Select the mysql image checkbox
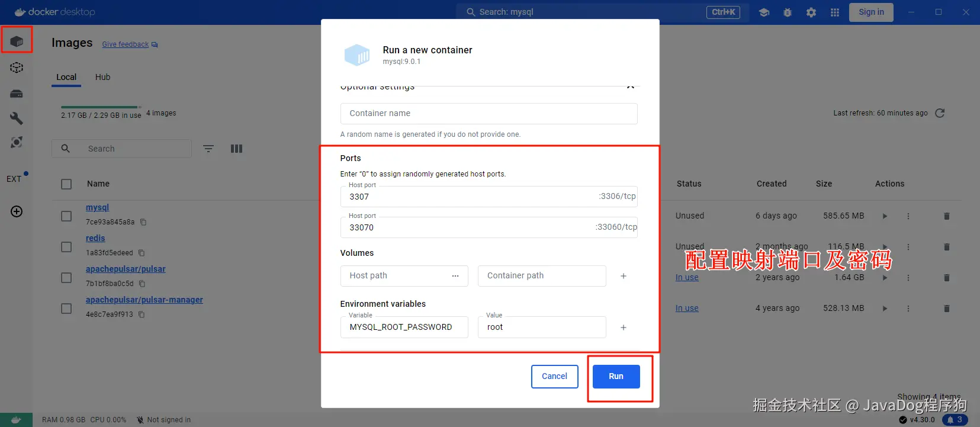Viewport: 980px width, 427px height. 66,216
